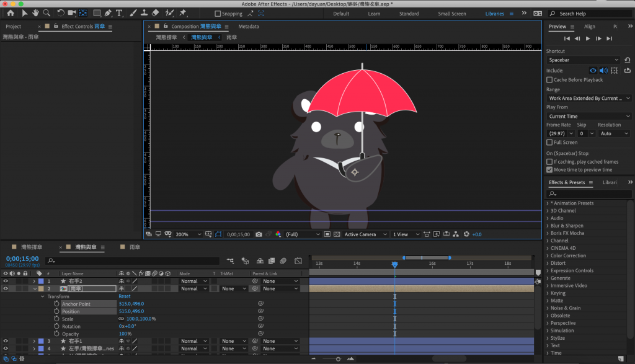Go to the Home screen icon
The height and width of the screenshot is (364, 635).
pos(10,13)
